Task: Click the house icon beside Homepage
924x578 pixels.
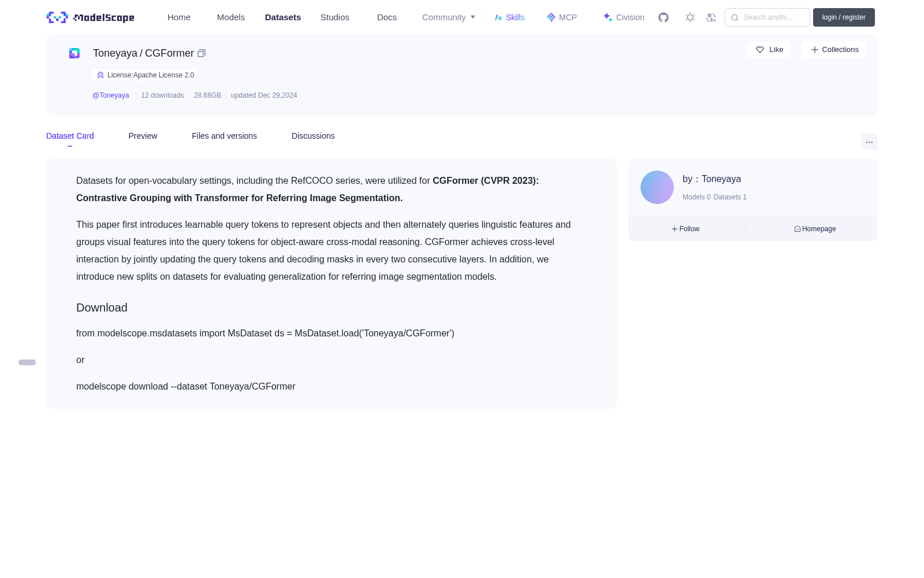Action: pos(798,229)
